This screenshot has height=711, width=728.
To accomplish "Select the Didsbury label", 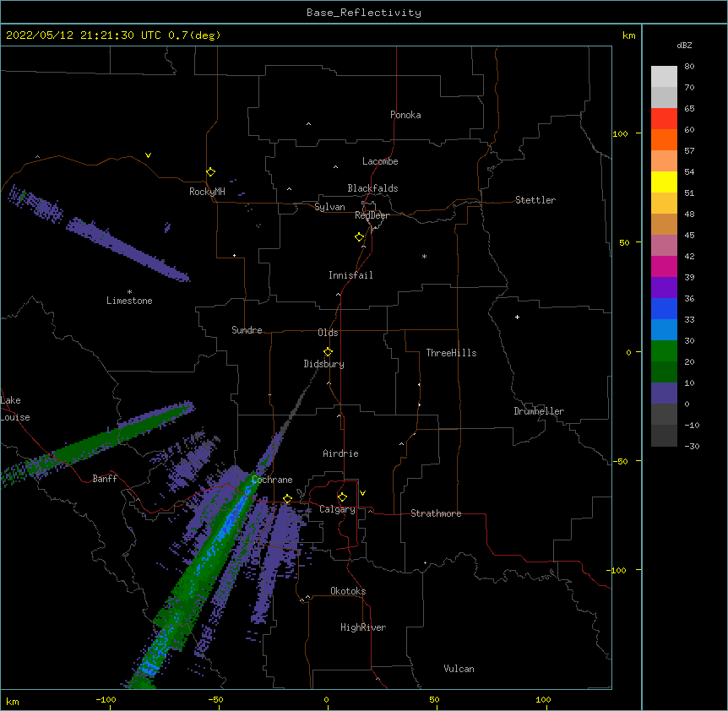I will (x=323, y=364).
